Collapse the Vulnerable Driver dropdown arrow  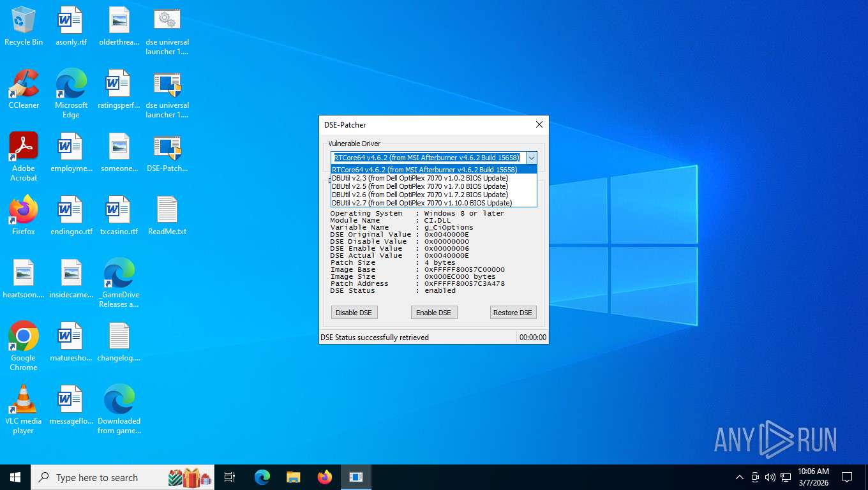531,158
